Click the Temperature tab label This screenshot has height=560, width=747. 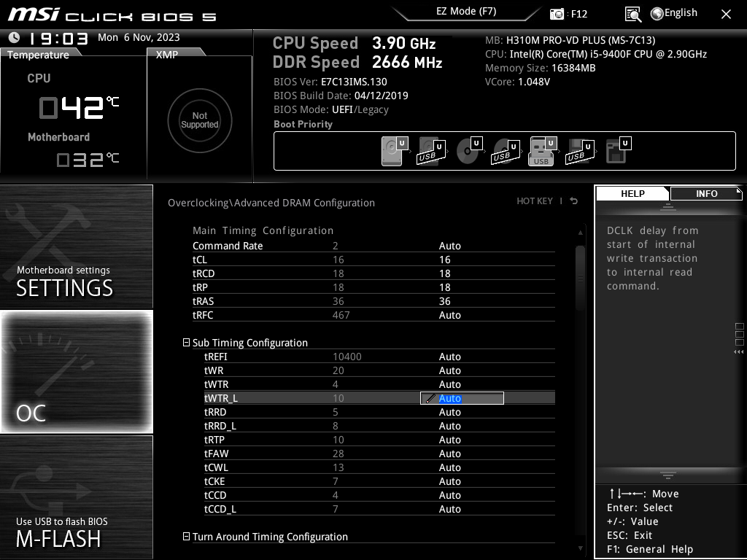pos(38,55)
